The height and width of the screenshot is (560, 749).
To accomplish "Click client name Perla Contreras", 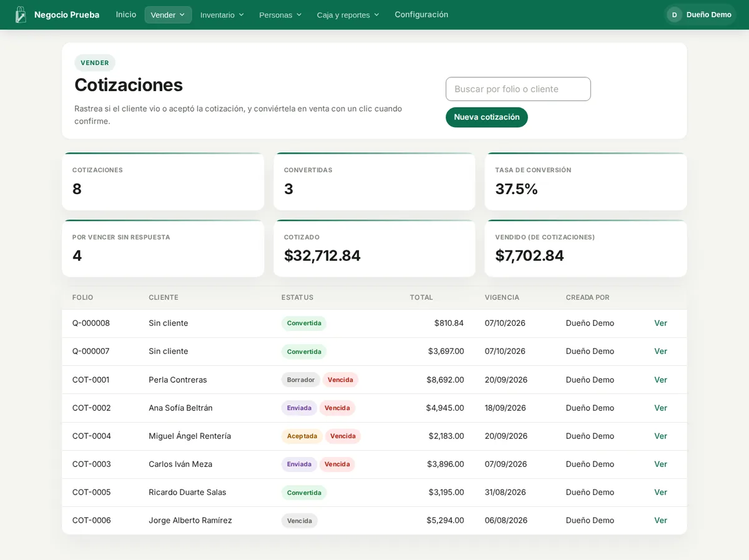I will tap(178, 380).
